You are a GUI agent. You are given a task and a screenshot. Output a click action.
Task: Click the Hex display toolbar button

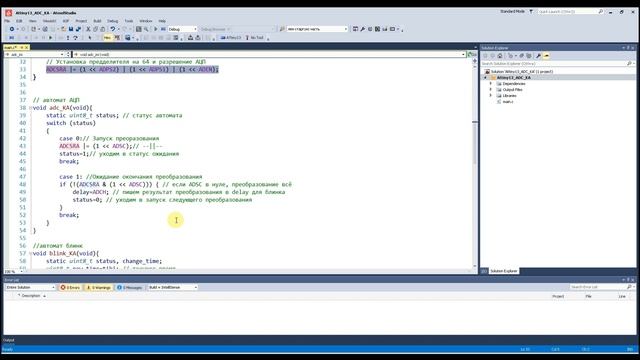pos(107,38)
